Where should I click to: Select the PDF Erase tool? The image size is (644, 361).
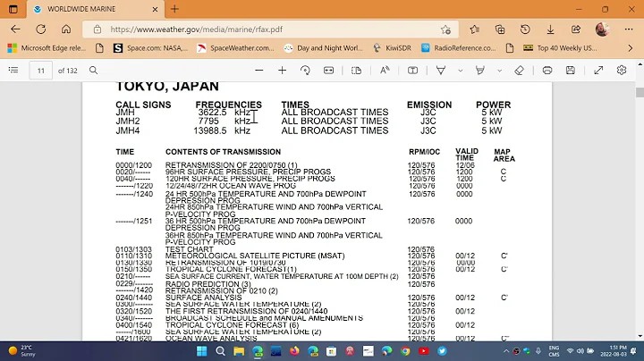coord(519,71)
